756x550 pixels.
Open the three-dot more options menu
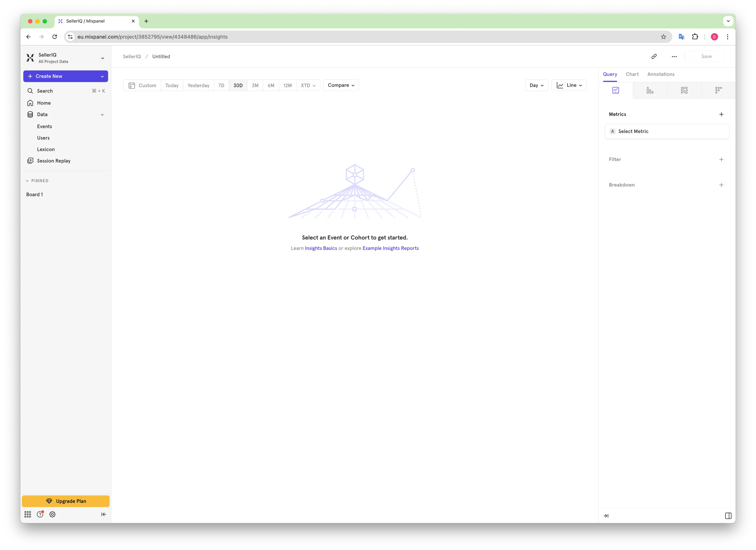[674, 56]
